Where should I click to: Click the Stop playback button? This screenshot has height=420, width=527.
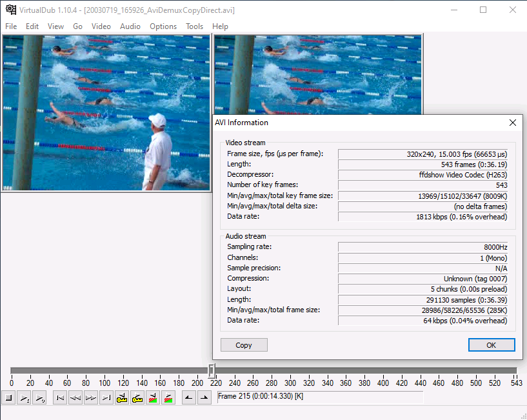point(8,398)
